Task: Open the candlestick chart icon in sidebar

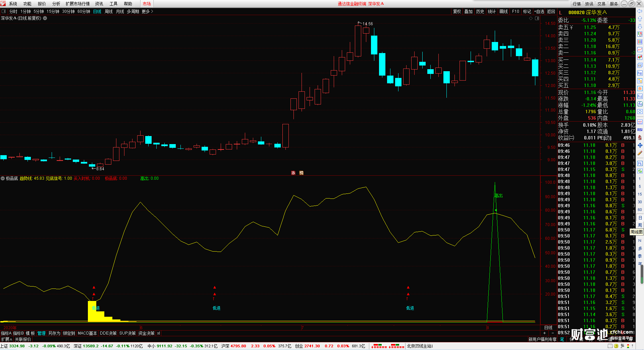Action: 640,57
